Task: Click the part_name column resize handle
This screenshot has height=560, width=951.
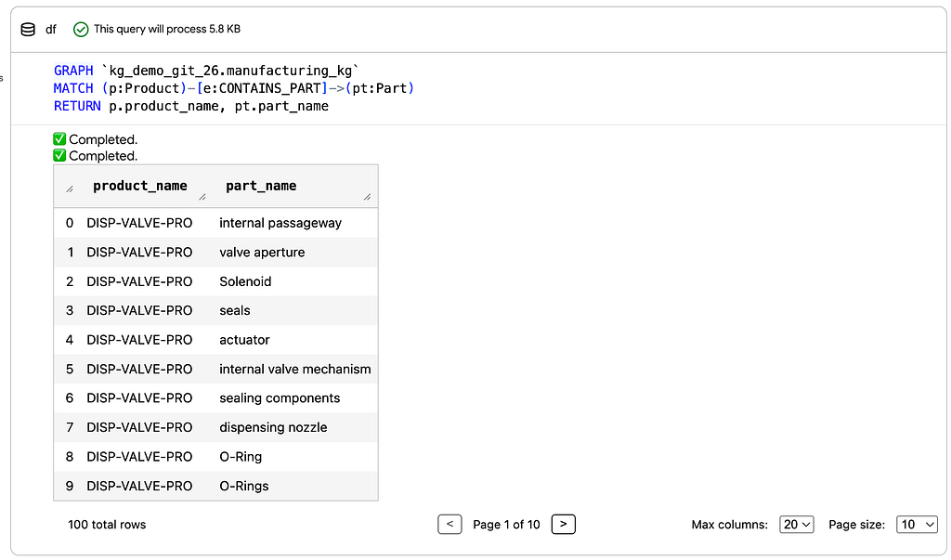Action: click(368, 197)
